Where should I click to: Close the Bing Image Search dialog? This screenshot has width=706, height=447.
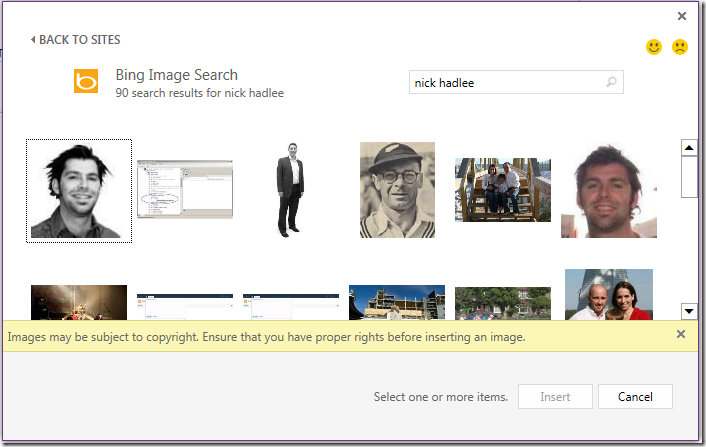coord(682,16)
